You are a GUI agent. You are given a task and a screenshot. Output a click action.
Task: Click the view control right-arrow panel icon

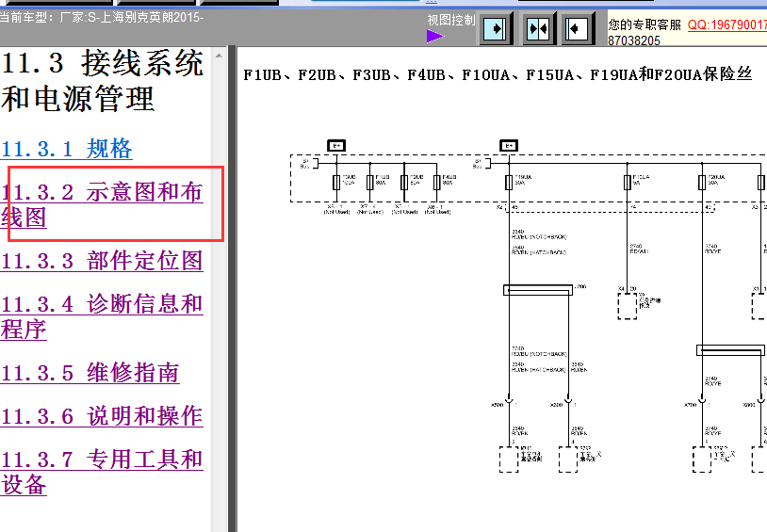496,29
